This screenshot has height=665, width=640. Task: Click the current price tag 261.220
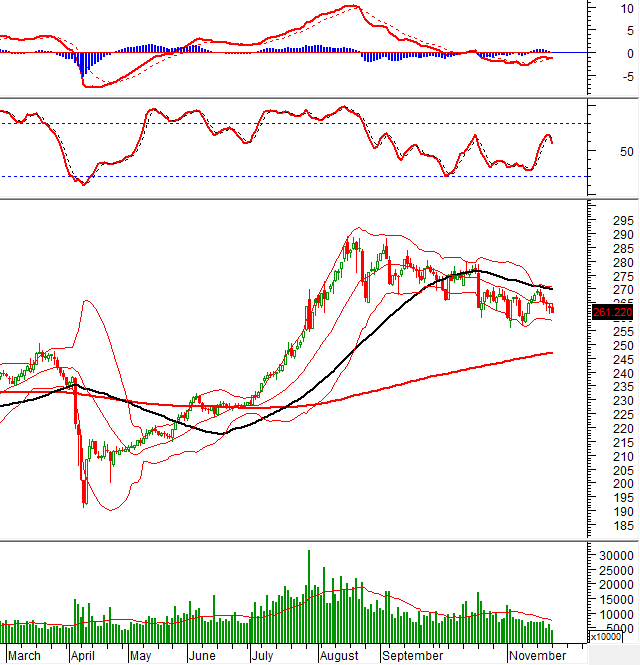click(614, 313)
